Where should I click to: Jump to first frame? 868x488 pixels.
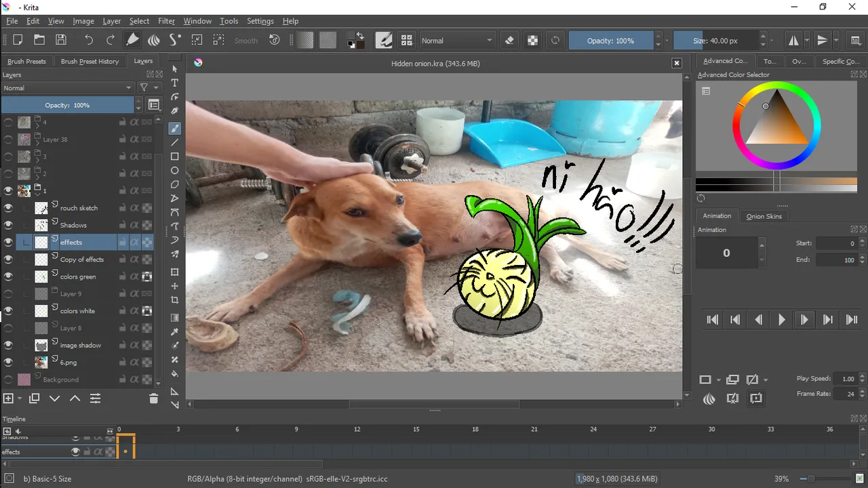click(712, 319)
